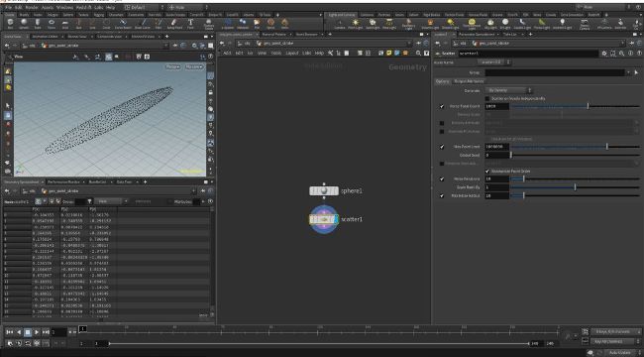644x357 pixels.
Task: Select the Box shelf tool
Action: 10,24
